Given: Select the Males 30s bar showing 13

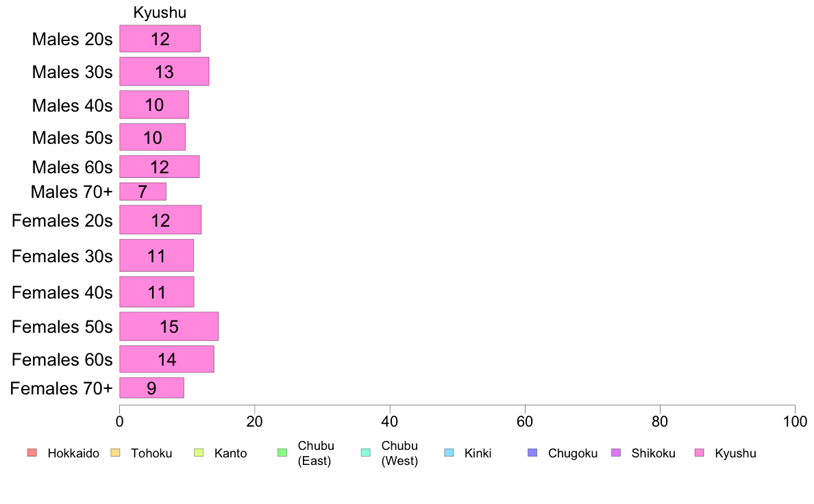Looking at the screenshot, I should 164,72.
